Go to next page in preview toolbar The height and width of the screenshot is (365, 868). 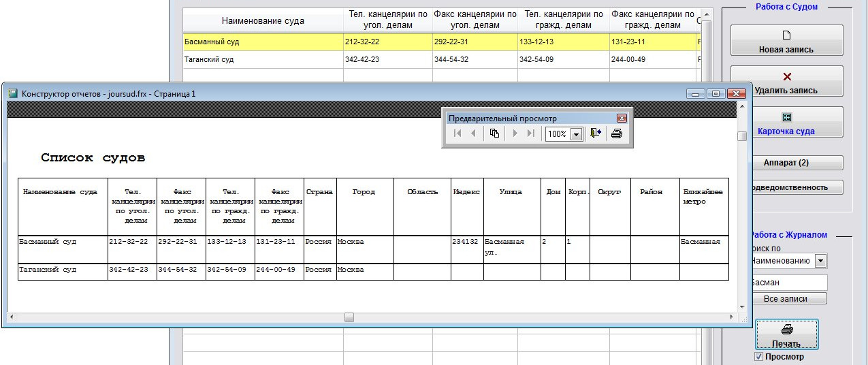515,134
